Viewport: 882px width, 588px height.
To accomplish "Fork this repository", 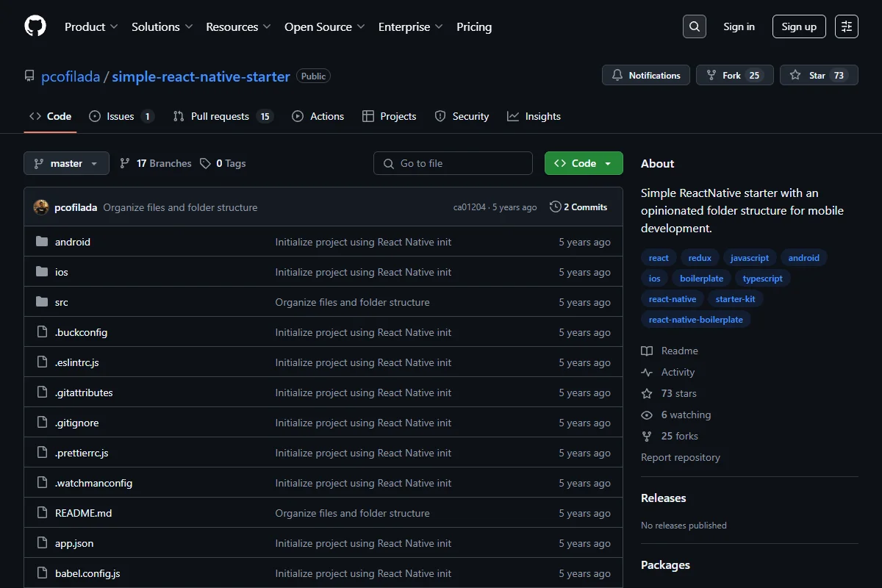I will [735, 75].
